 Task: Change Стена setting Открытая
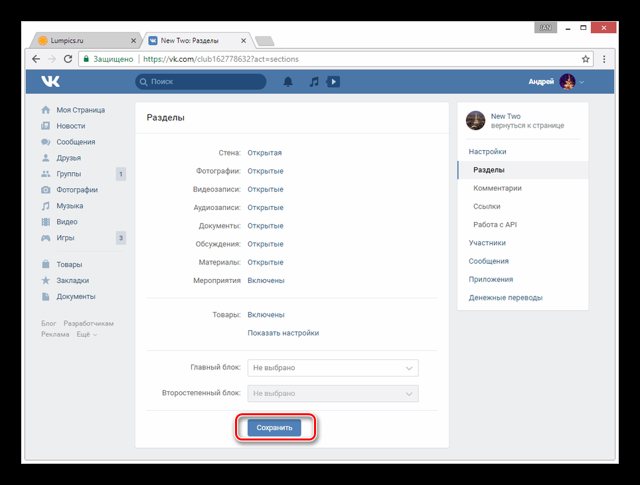(264, 153)
